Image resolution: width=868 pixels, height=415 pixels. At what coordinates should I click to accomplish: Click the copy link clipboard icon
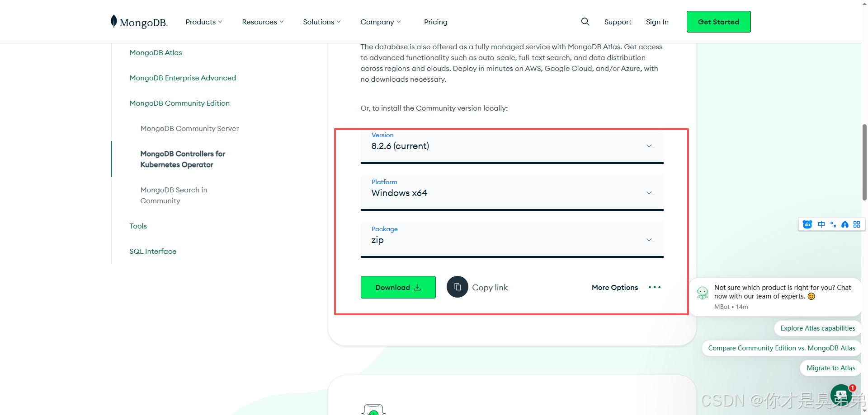[x=458, y=287]
